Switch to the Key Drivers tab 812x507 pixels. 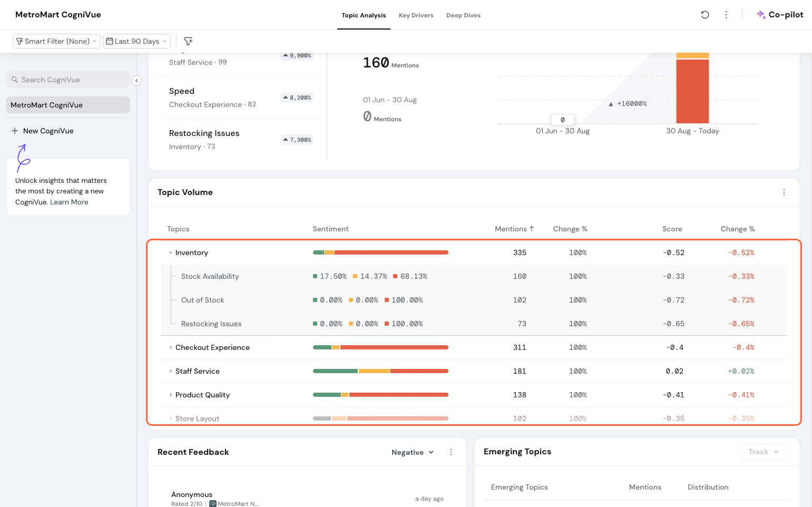[416, 15]
